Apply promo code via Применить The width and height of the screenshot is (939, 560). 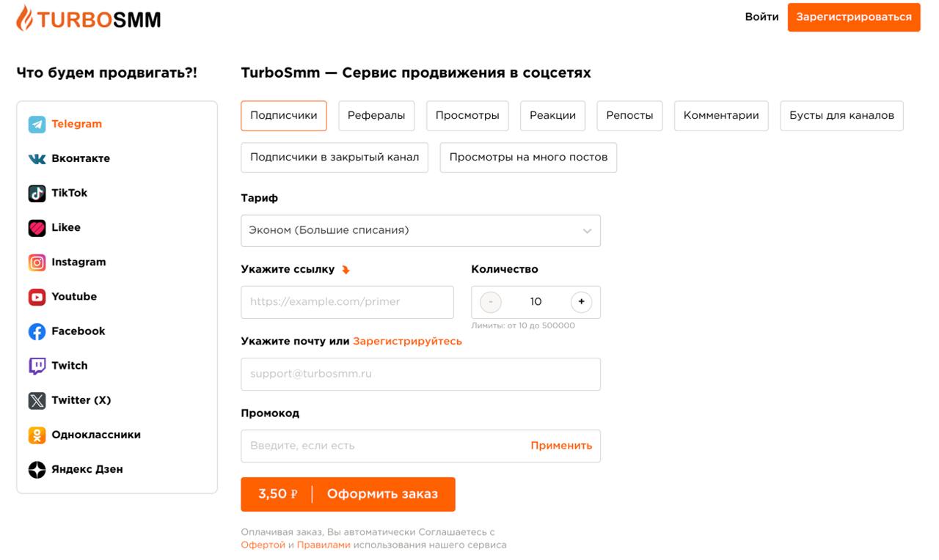pyautogui.click(x=561, y=446)
